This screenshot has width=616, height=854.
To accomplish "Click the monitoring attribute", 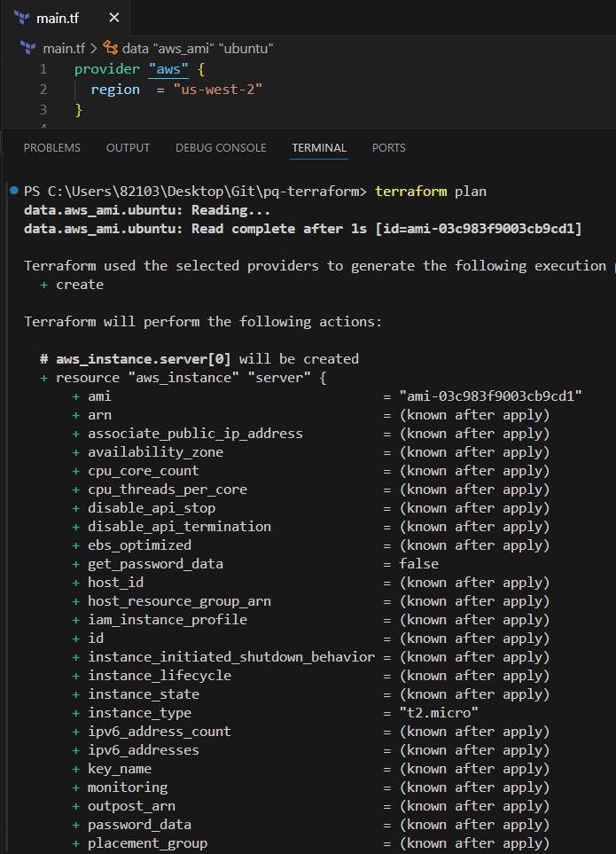I will point(128,787).
